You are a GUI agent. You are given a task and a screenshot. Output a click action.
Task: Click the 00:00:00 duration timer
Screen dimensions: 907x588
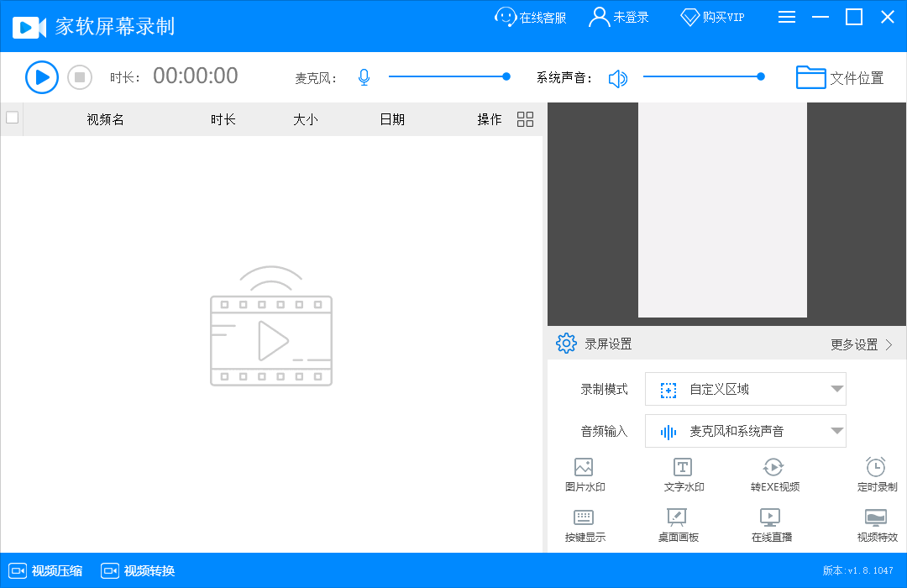pyautogui.click(x=196, y=76)
